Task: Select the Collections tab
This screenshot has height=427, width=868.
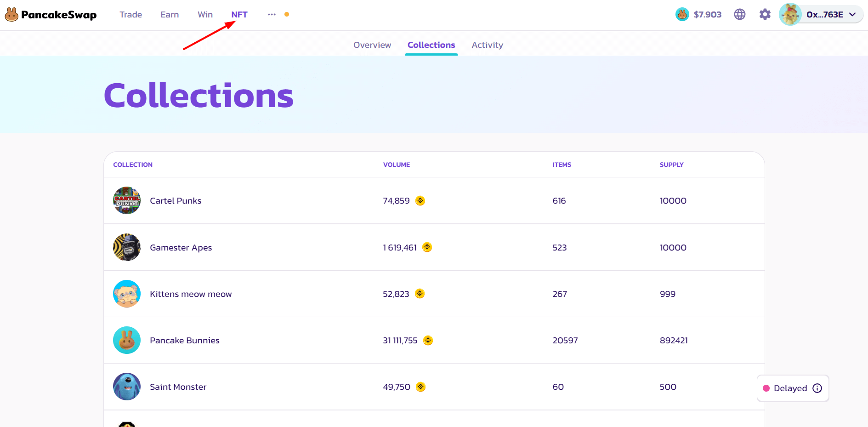Action: pyautogui.click(x=431, y=45)
